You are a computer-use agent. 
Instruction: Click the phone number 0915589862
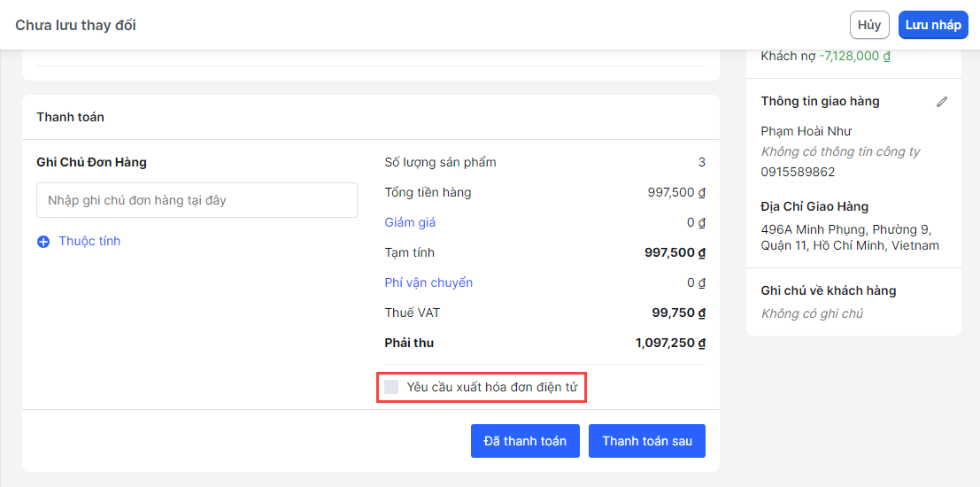click(798, 172)
